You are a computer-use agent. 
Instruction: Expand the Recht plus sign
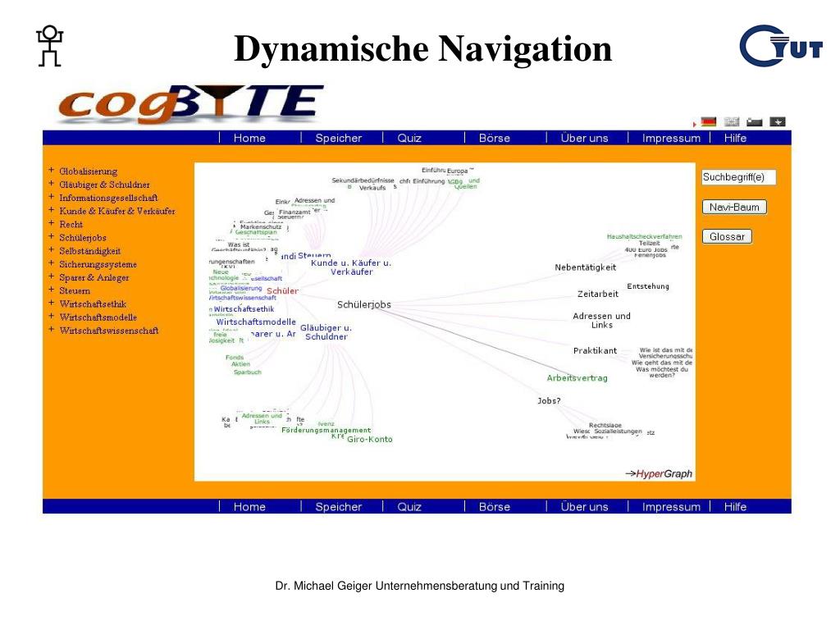click(52, 223)
